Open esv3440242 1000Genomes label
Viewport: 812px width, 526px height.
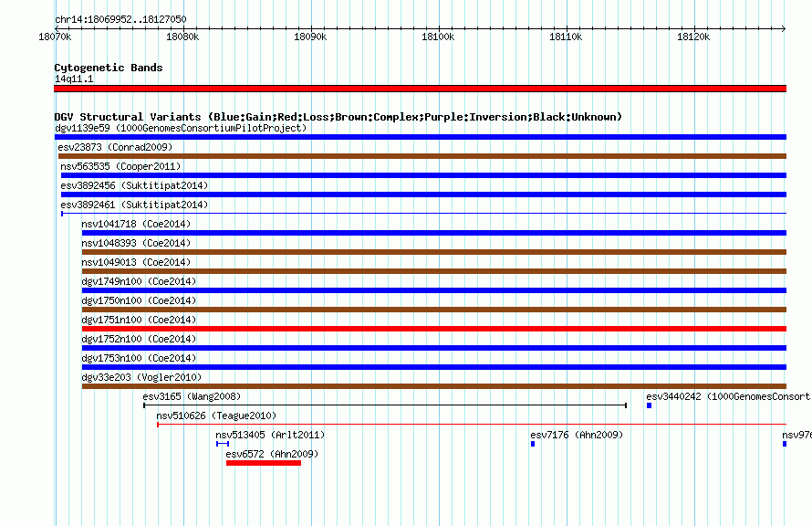click(728, 396)
